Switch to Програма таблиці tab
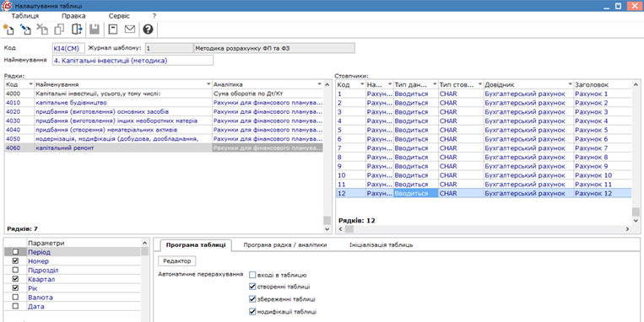 click(x=196, y=245)
